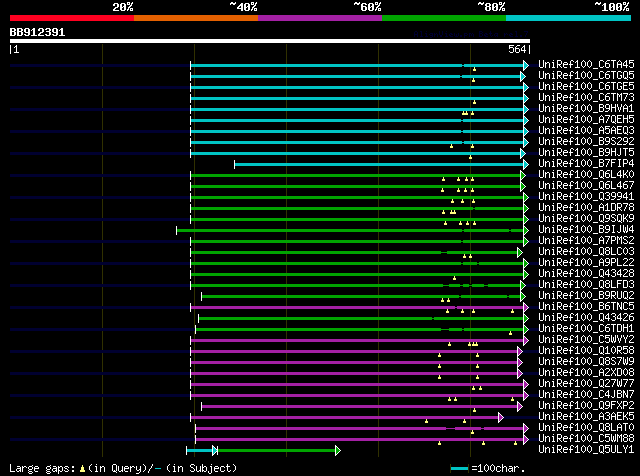This screenshot has height=476, width=640.
Task: Click the arrowhead ending the Q8LC03 alignment
Action: pyautogui.click(x=520, y=253)
